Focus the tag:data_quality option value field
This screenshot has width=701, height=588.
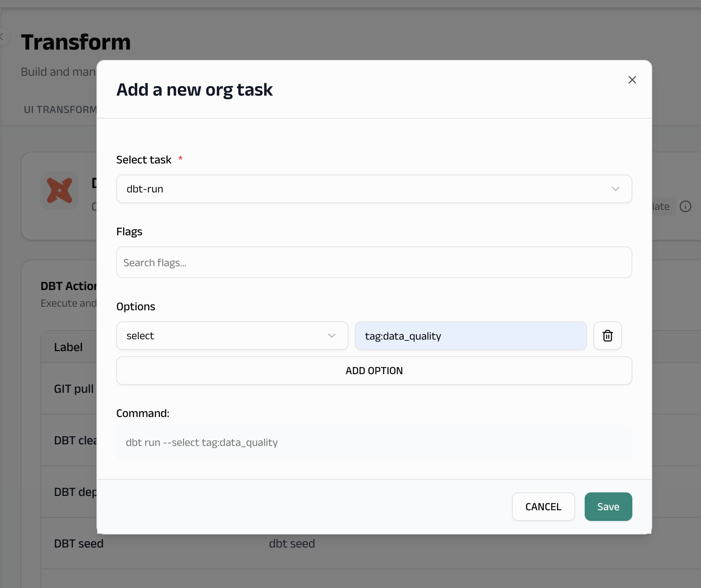(471, 336)
